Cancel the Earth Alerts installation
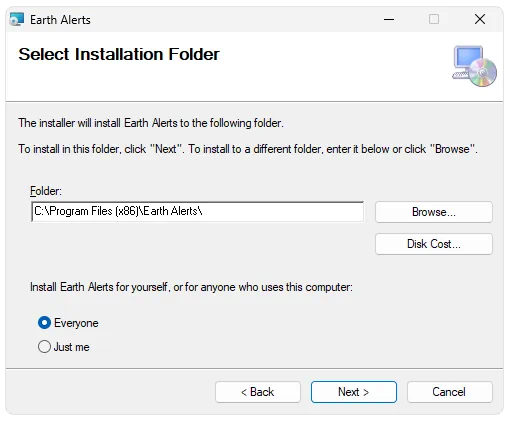Screen dimensions: 514x422 [449, 392]
